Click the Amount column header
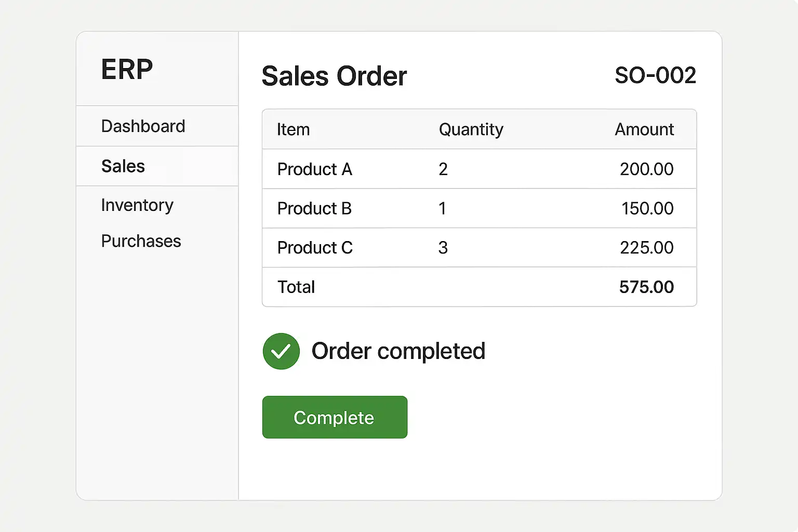Screen dimensions: 798x532 (x=644, y=129)
